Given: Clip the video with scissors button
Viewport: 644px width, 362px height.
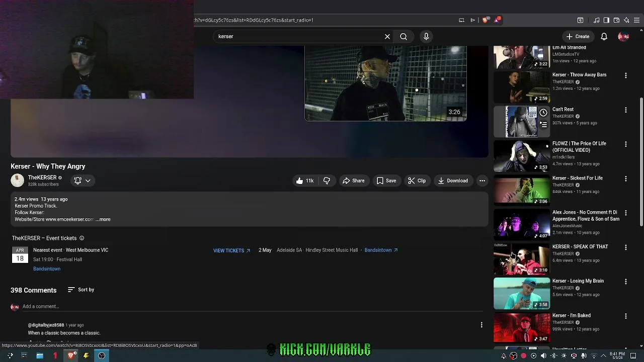Looking at the screenshot, I should (x=417, y=180).
